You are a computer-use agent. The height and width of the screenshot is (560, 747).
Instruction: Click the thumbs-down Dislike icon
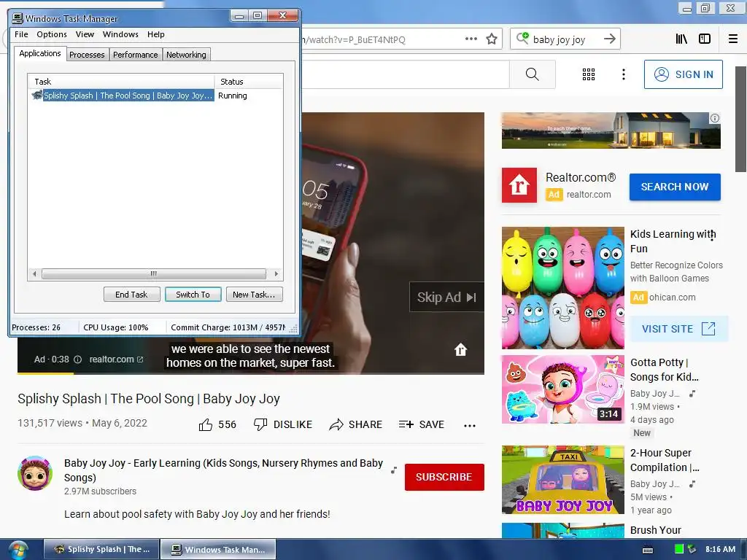(260, 424)
